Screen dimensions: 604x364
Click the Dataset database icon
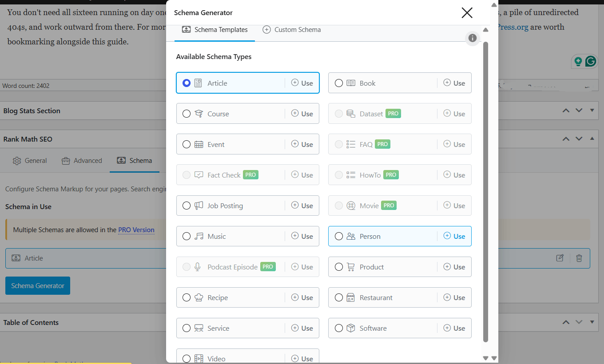tap(351, 114)
